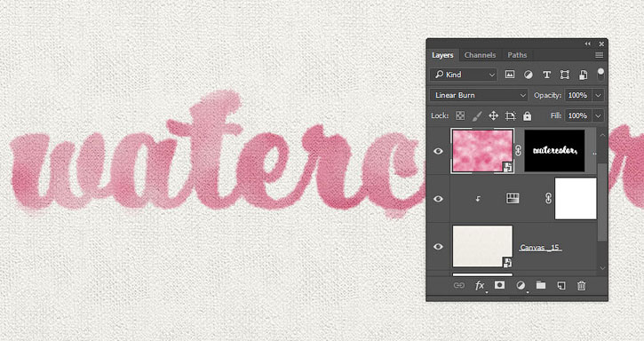
Task: Hide the pink watercolor texture layer
Action: pos(438,151)
